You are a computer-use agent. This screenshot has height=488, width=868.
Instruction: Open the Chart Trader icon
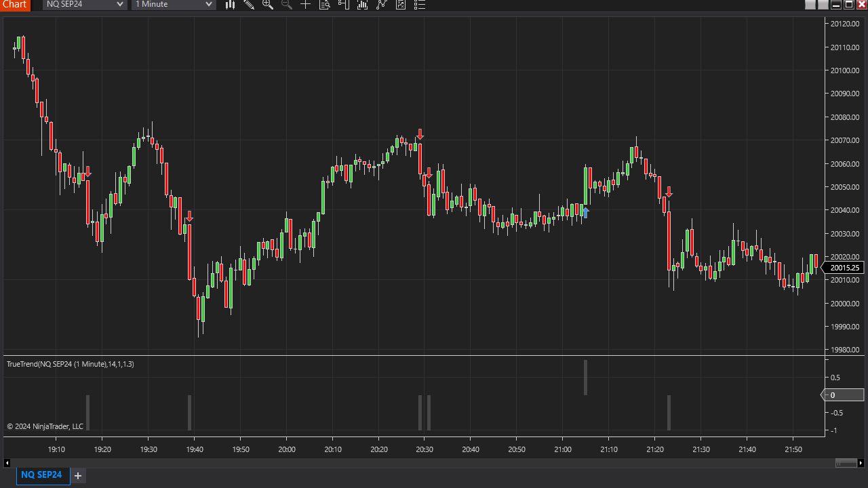point(344,5)
